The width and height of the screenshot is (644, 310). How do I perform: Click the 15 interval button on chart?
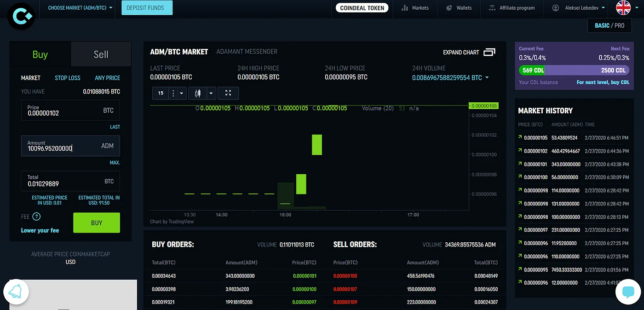[161, 93]
